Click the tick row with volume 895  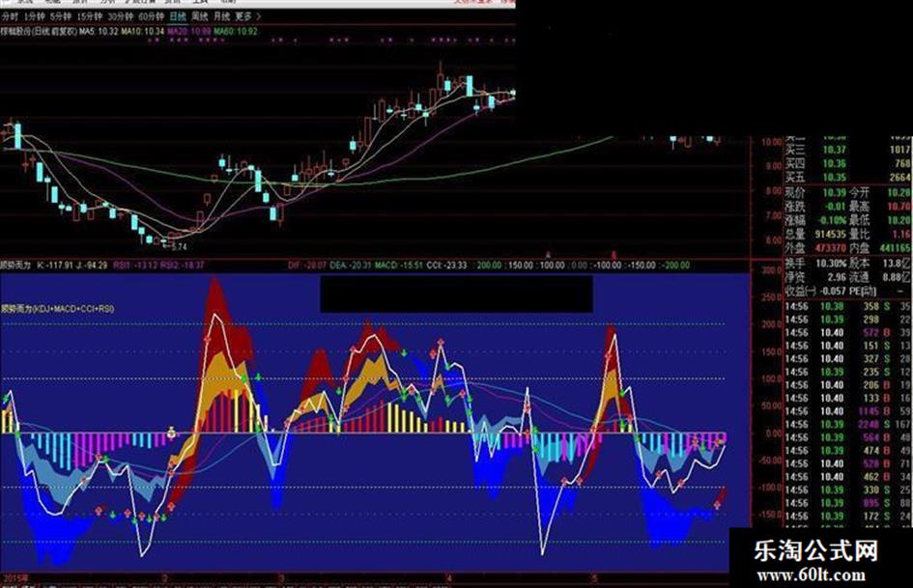click(848, 502)
